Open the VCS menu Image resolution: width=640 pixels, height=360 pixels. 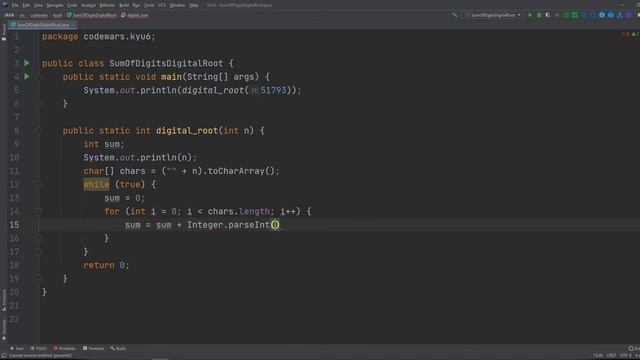pos(162,5)
